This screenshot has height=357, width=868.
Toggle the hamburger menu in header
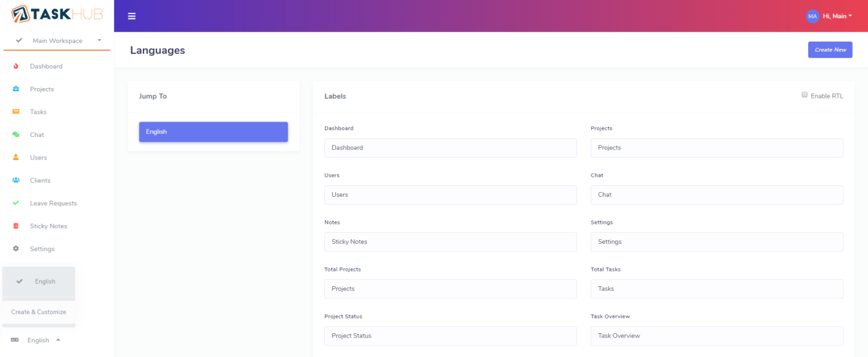click(x=131, y=16)
